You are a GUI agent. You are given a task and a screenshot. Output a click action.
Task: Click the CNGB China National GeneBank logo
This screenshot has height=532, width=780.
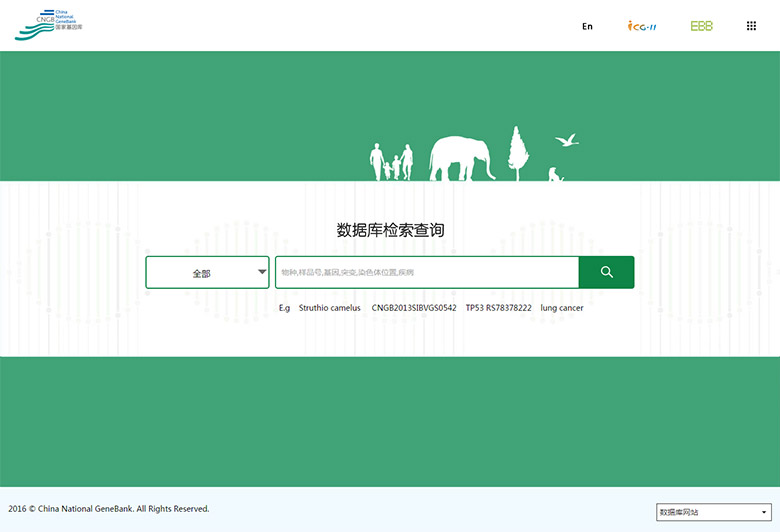click(49, 25)
